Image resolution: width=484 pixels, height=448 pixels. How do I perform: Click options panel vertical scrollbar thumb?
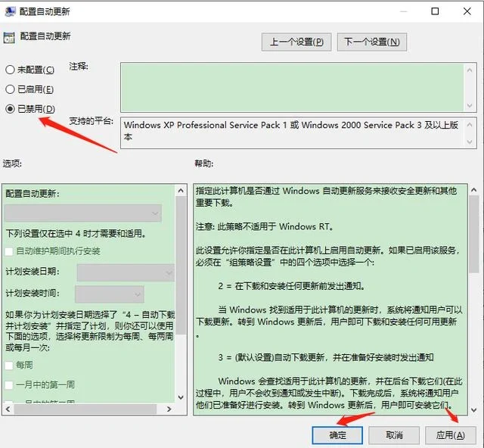[x=181, y=266]
